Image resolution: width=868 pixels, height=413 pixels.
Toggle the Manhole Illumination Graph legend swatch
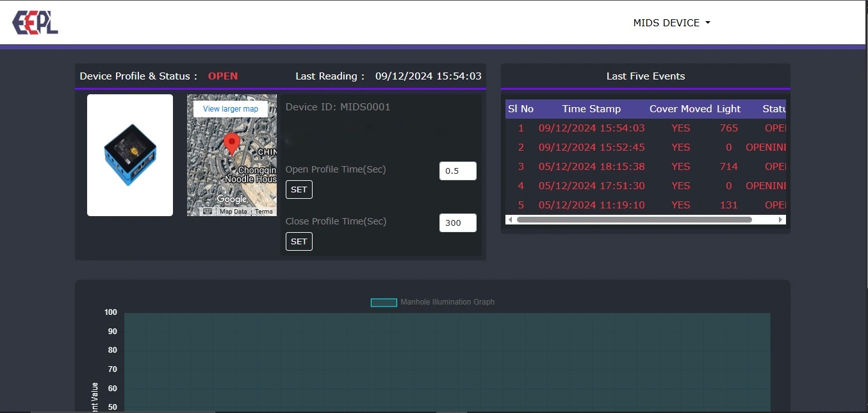tap(384, 303)
